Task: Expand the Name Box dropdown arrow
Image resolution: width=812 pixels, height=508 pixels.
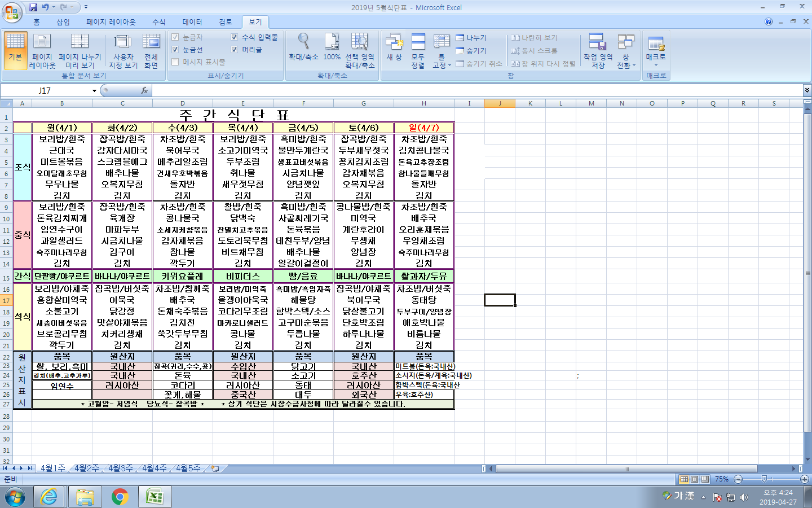Action: (x=94, y=90)
